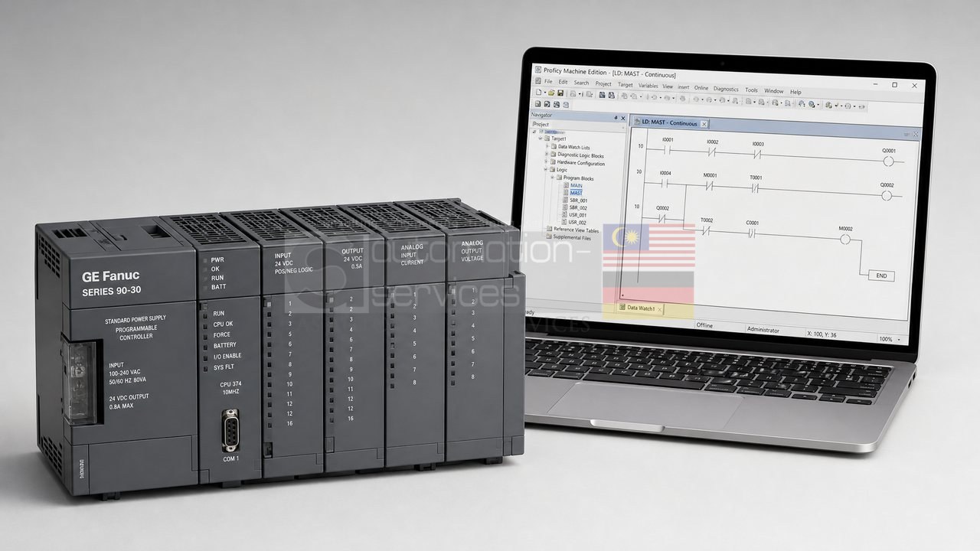This screenshot has height=551, width=980.
Task: Open the Variables menu
Action: (x=648, y=86)
